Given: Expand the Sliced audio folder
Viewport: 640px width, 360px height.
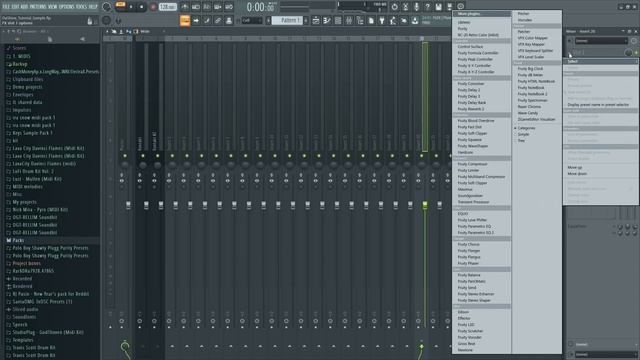Looking at the screenshot, I should 25,309.
